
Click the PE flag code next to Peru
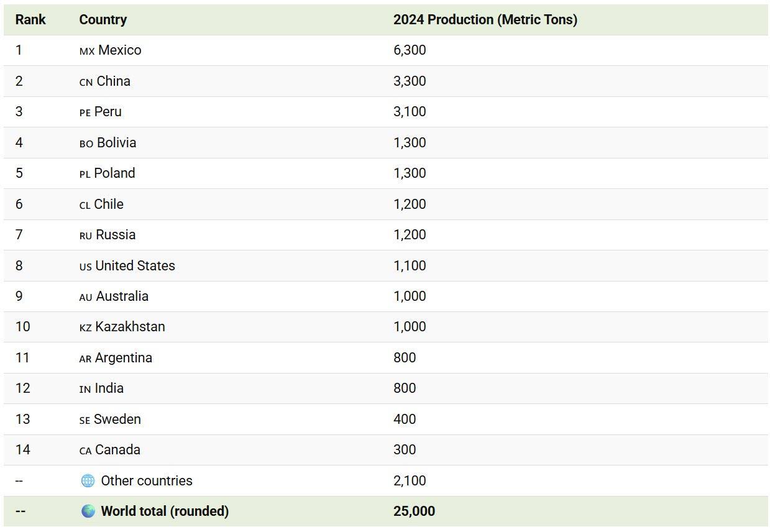pyautogui.click(x=85, y=112)
